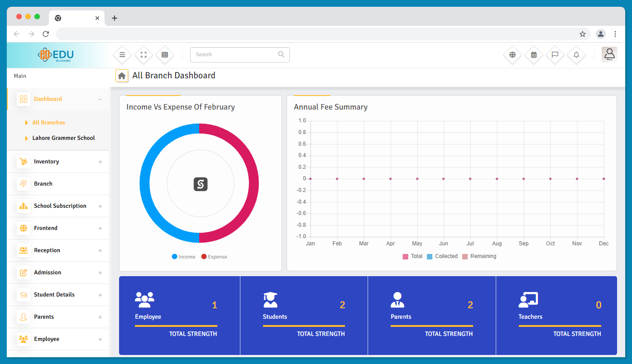The image size is (632, 364).
Task: Open Lahore Grammer School dashboard
Action: click(63, 138)
